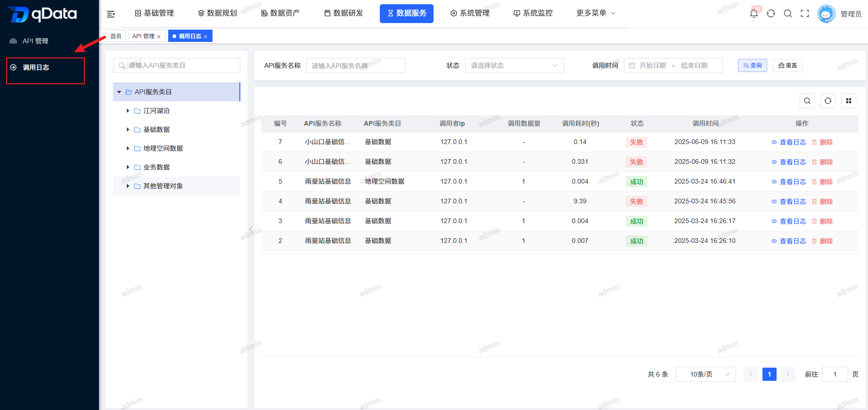The width and height of the screenshot is (868, 410).
Task: Click the 开始日期 start date field
Action: click(x=653, y=65)
